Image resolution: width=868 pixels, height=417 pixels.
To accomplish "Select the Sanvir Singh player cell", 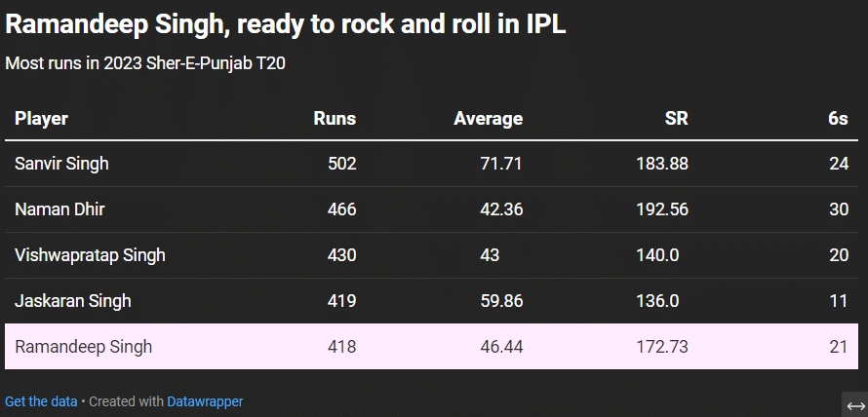I will coord(61,164).
